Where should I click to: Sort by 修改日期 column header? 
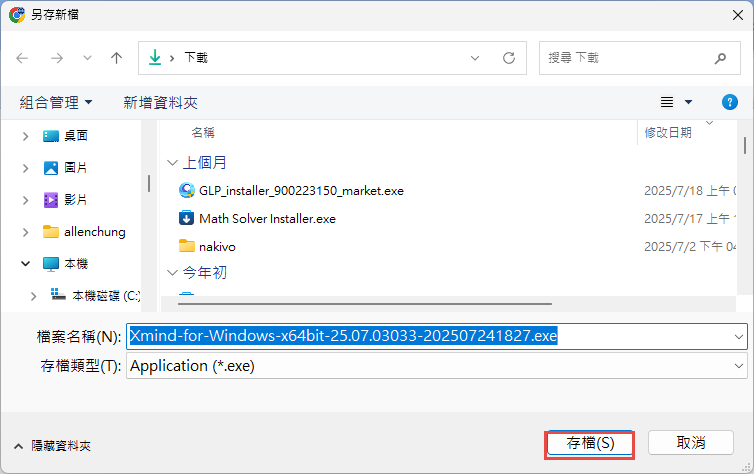pos(668,133)
